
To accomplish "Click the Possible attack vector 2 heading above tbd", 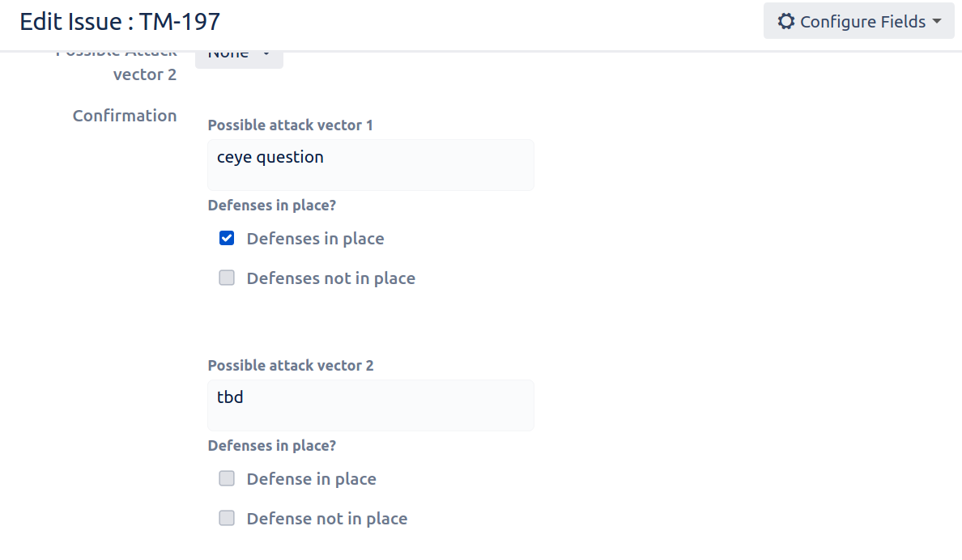I will (290, 366).
